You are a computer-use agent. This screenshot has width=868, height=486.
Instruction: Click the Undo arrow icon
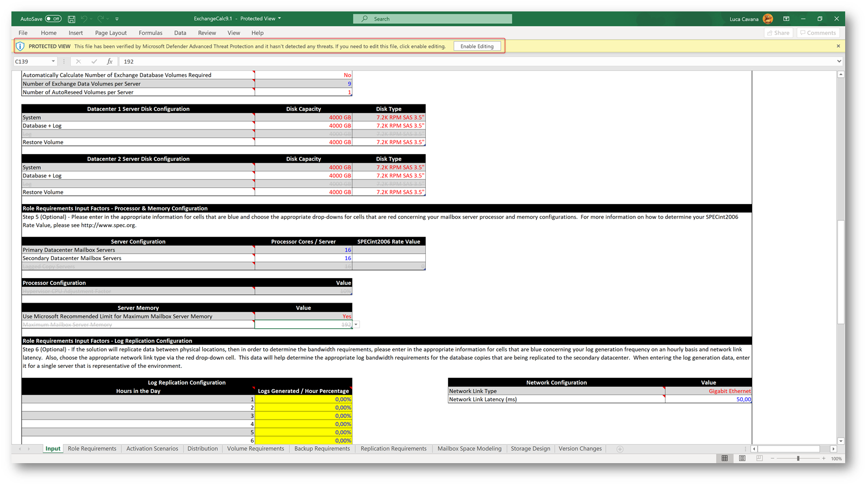84,19
